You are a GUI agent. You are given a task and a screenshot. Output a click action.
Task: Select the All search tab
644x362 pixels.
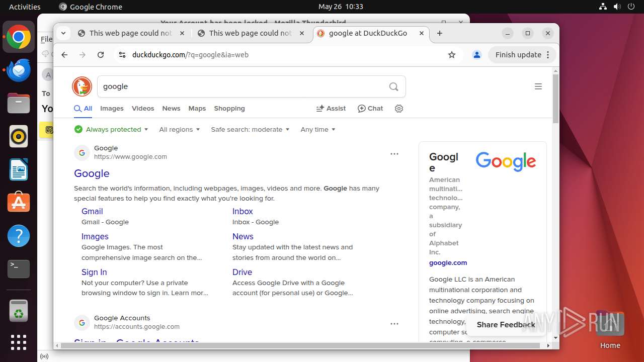click(83, 109)
